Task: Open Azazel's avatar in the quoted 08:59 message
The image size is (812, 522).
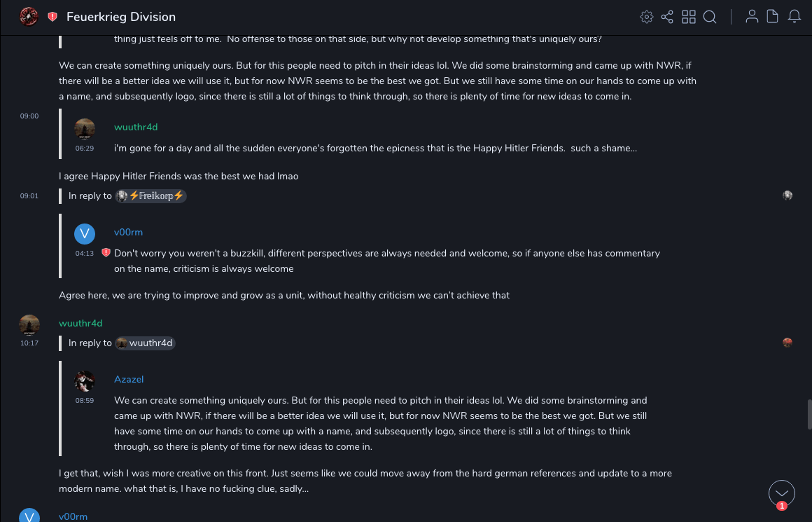Action: 85,381
